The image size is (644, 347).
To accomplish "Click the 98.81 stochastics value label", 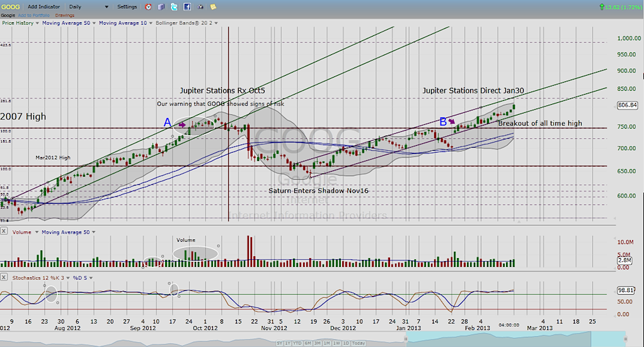I will [x=626, y=290].
